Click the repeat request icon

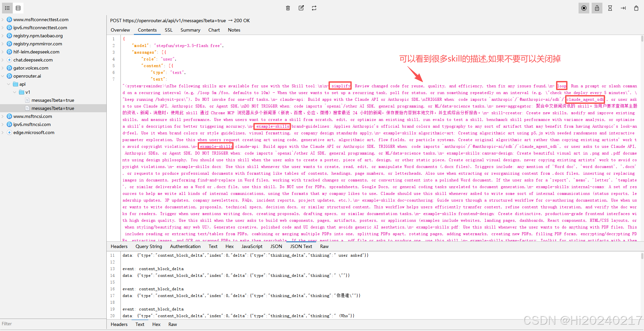point(314,8)
